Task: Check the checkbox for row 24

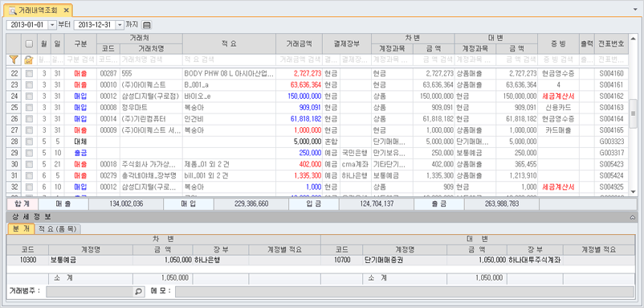Action: (x=28, y=97)
